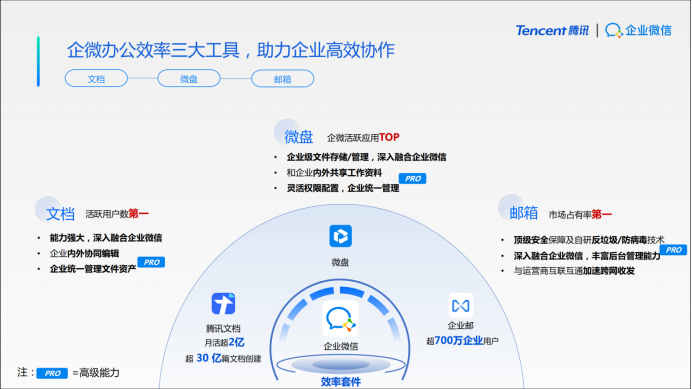Click the central 企业微信 chat icon
The image size is (692, 389).
340,319
